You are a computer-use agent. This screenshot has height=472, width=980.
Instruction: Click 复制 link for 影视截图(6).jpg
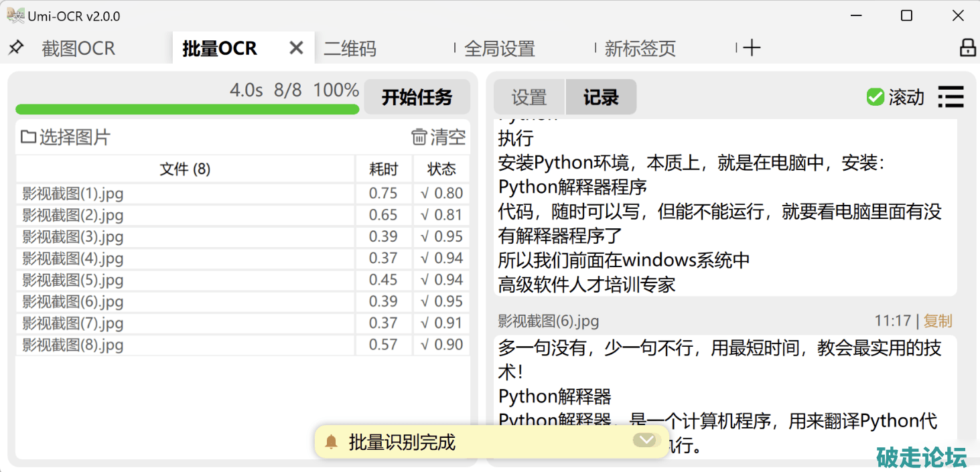point(937,321)
